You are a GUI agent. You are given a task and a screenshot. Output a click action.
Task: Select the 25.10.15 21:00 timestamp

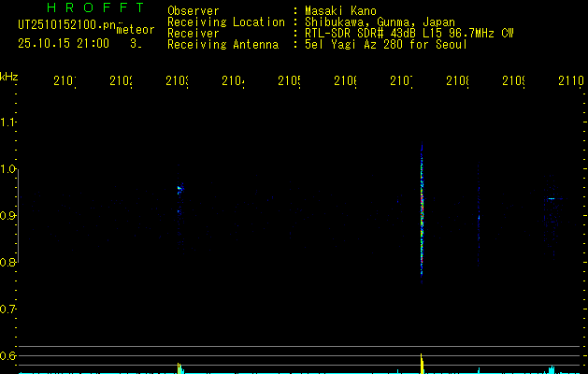[64, 44]
